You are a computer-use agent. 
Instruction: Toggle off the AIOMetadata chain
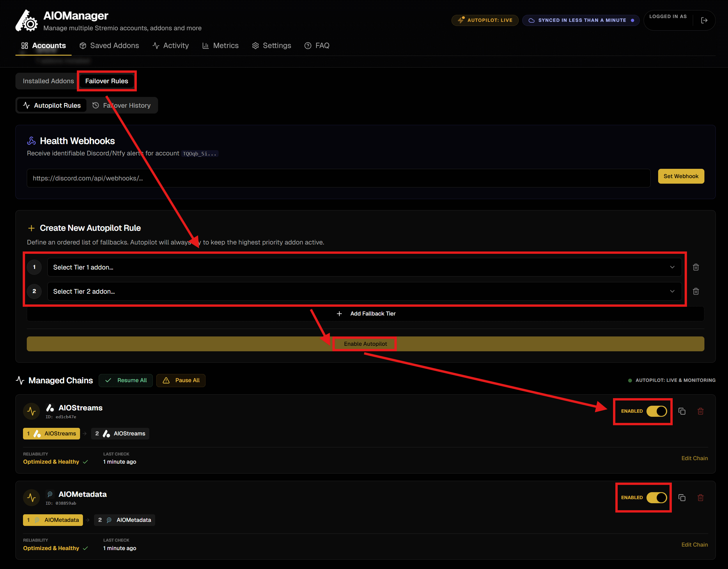(656, 497)
